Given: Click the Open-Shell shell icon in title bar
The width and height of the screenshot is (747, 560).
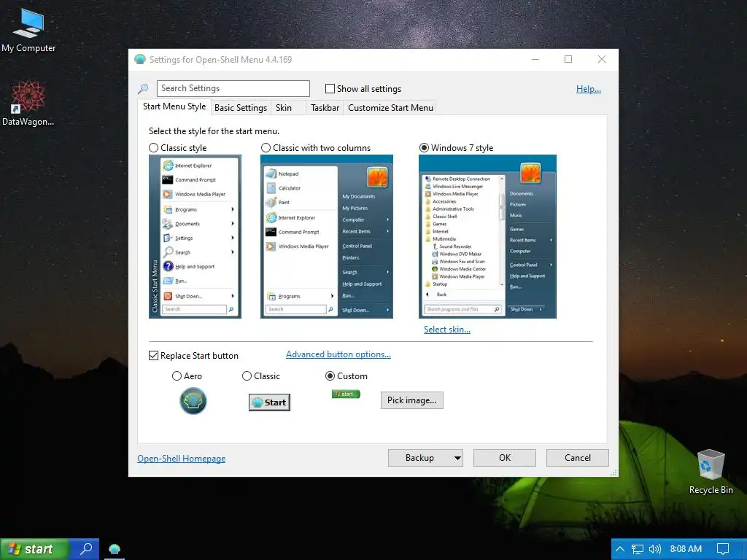Looking at the screenshot, I should (140, 60).
